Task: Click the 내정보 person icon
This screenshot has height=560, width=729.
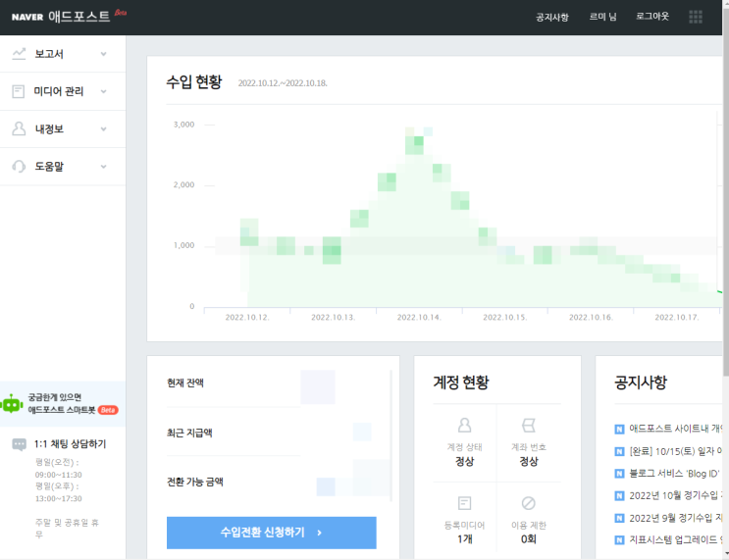Action: coord(19,128)
